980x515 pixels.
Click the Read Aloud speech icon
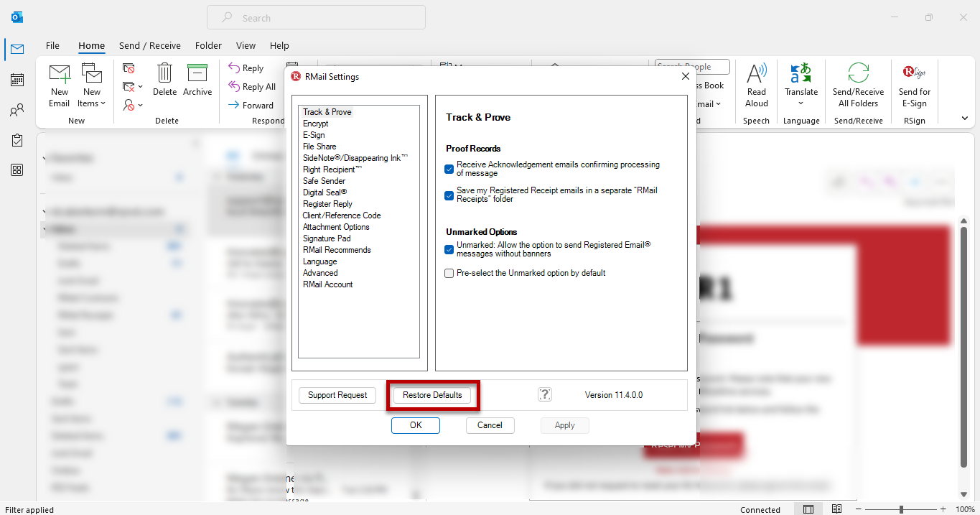(757, 75)
